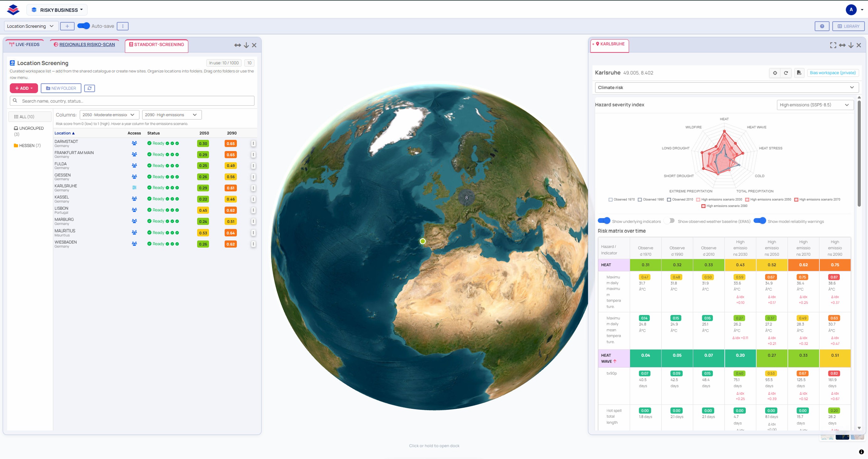This screenshot has height=459, width=868.
Task: Open the Location Screening layout dropdown
Action: coord(31,26)
